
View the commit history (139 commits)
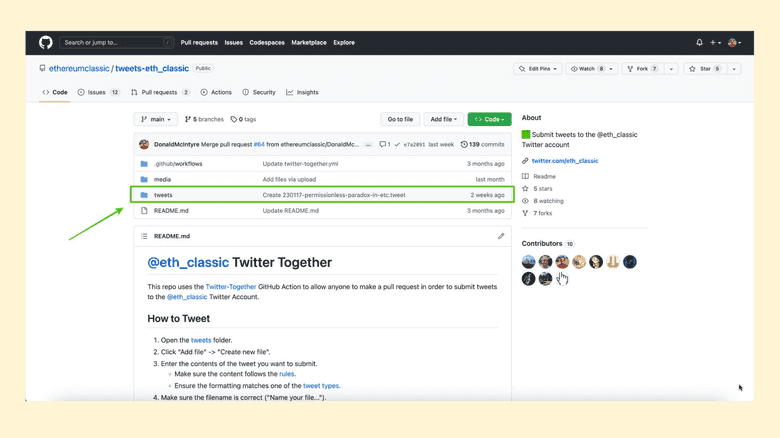pyautogui.click(x=482, y=145)
